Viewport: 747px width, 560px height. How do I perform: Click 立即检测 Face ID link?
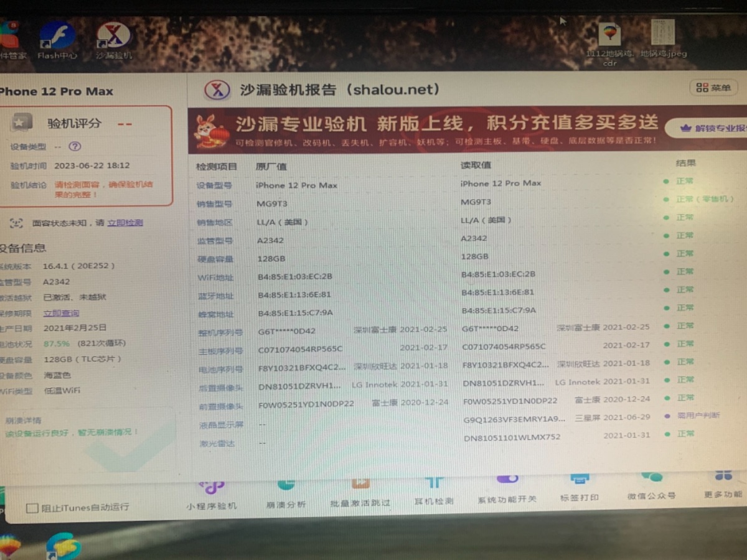[x=125, y=223]
